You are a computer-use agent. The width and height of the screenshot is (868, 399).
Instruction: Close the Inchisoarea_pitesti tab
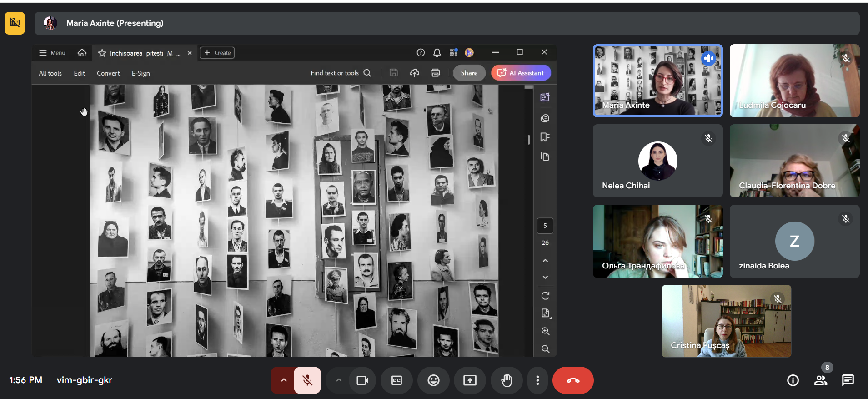click(x=190, y=53)
